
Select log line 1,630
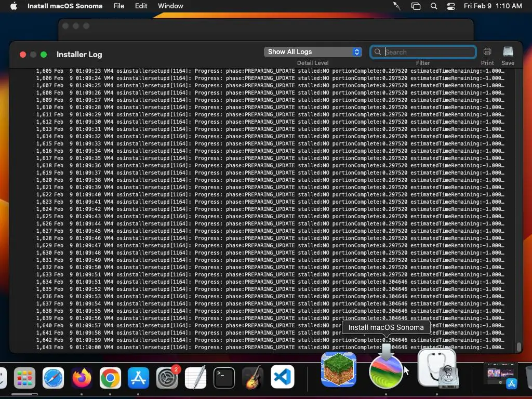click(270, 252)
